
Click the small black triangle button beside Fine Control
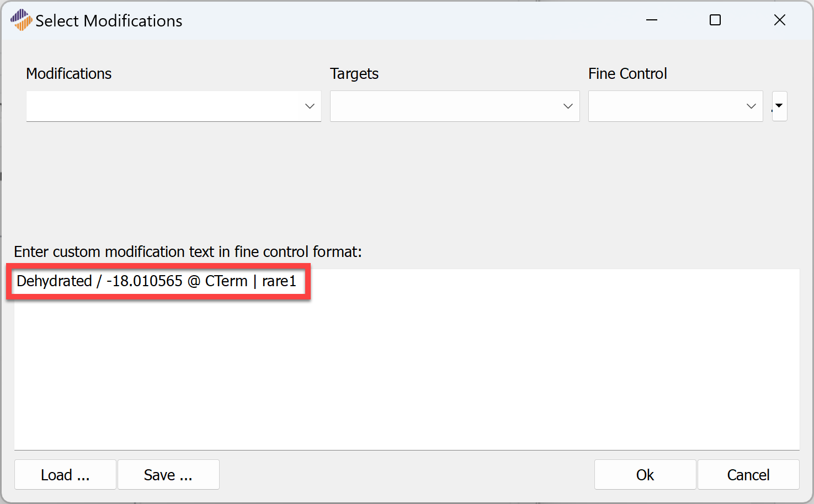[x=779, y=106]
